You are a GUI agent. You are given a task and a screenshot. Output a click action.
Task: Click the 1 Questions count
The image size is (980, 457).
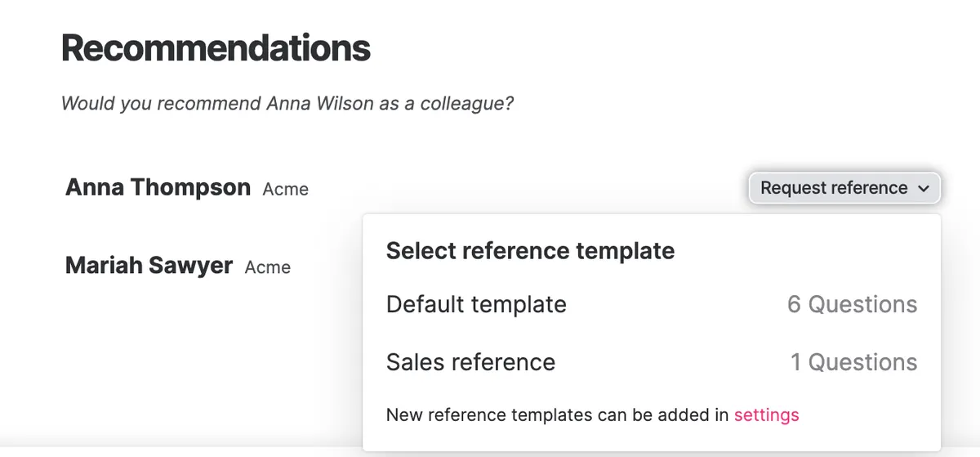click(853, 362)
